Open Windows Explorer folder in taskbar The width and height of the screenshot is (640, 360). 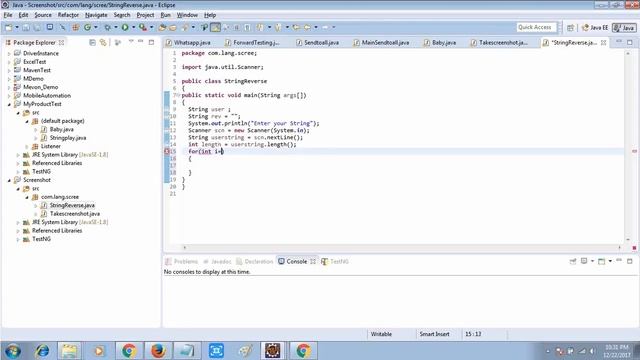pos(69,351)
